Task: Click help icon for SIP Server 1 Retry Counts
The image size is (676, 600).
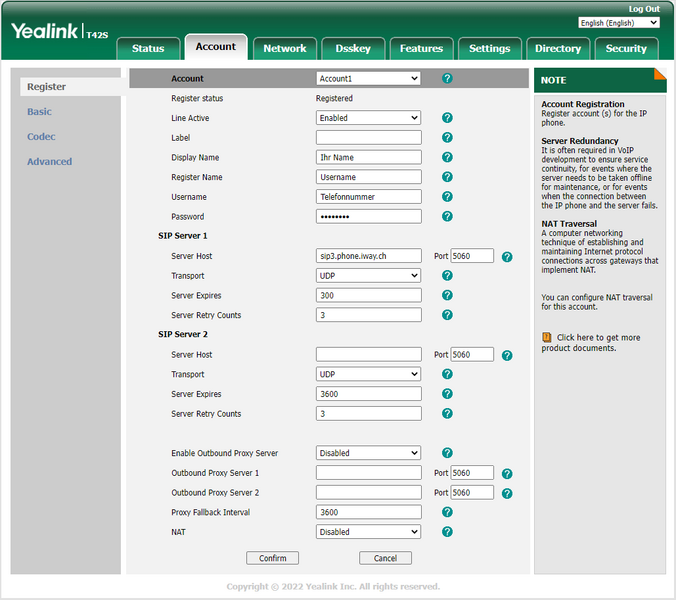Action: click(x=447, y=315)
